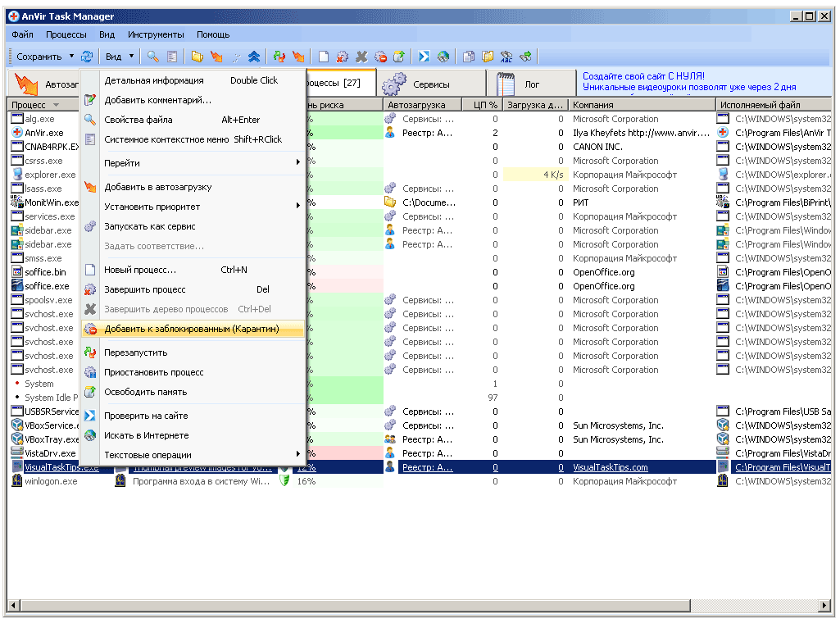Click the magnifier icon in the toolbar
This screenshot has height=623, width=840.
[x=152, y=57]
